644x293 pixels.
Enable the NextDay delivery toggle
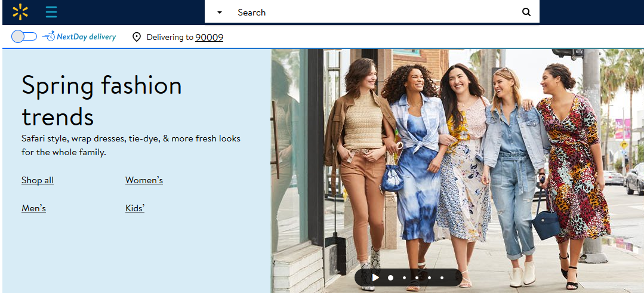(24, 36)
